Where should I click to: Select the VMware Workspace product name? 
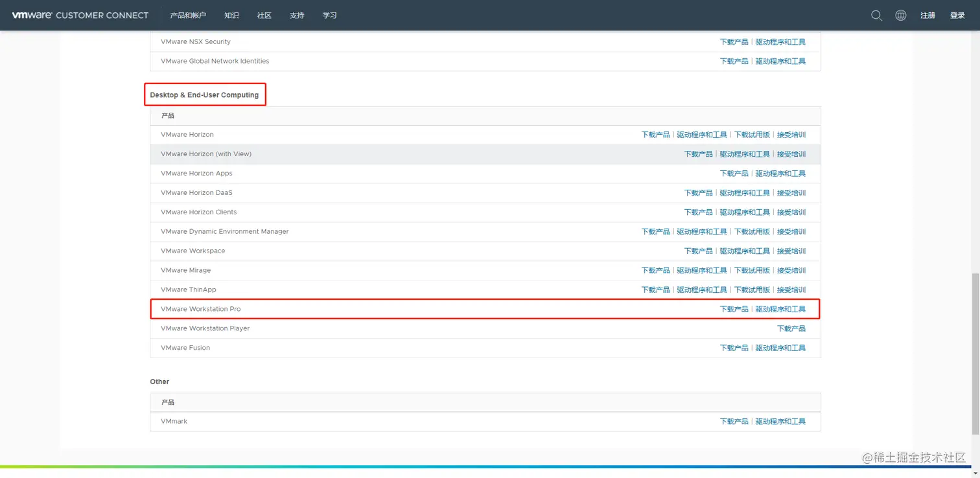(193, 251)
